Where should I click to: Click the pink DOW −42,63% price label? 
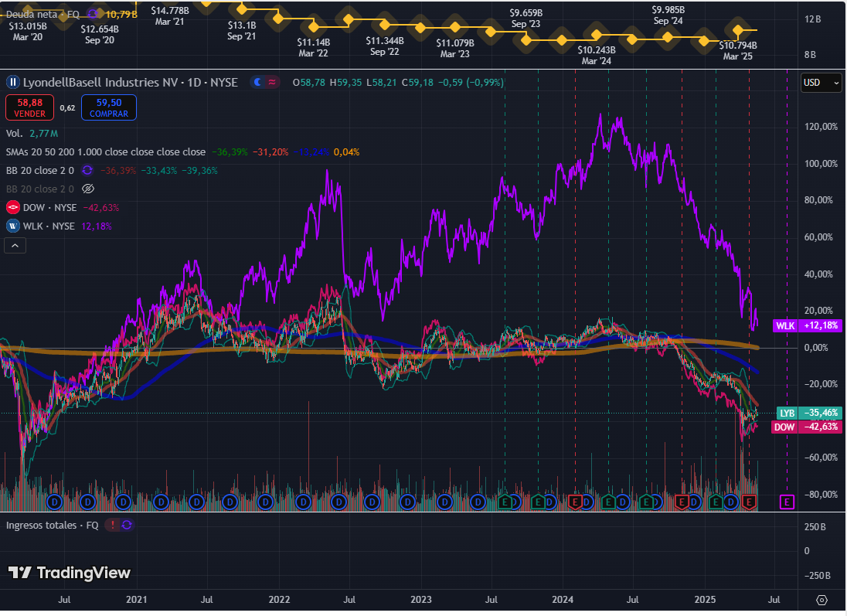click(x=807, y=427)
